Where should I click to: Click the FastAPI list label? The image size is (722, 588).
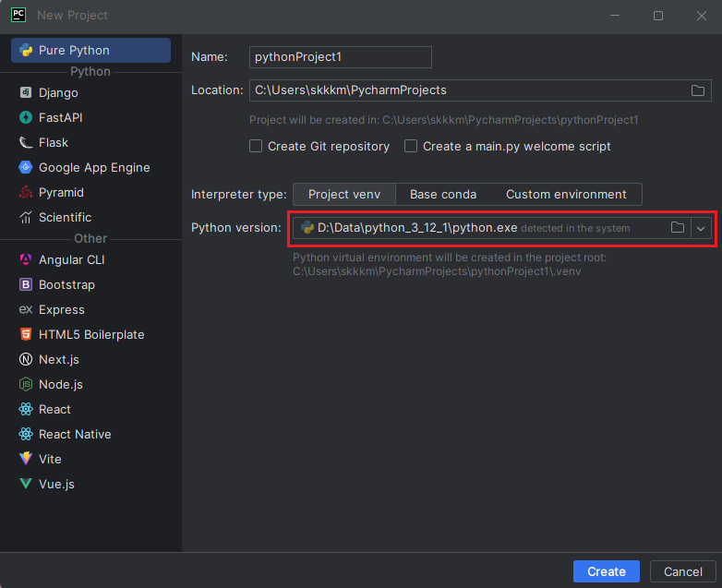(61, 118)
